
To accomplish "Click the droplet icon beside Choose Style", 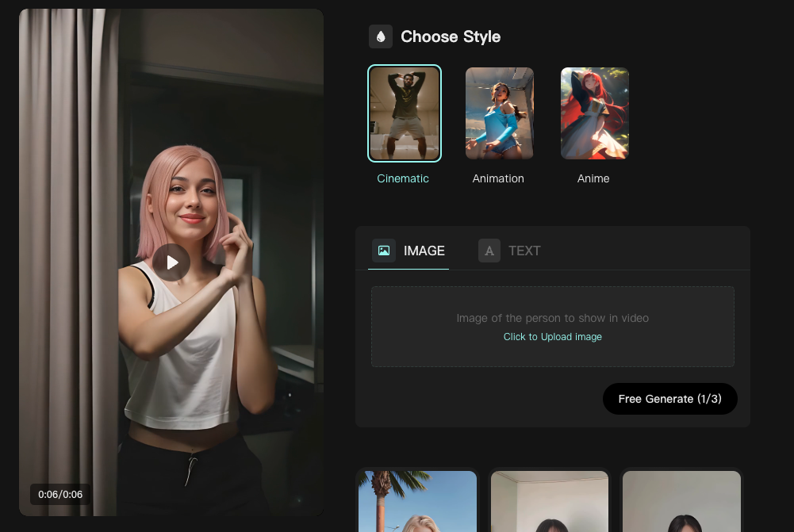I will point(381,36).
